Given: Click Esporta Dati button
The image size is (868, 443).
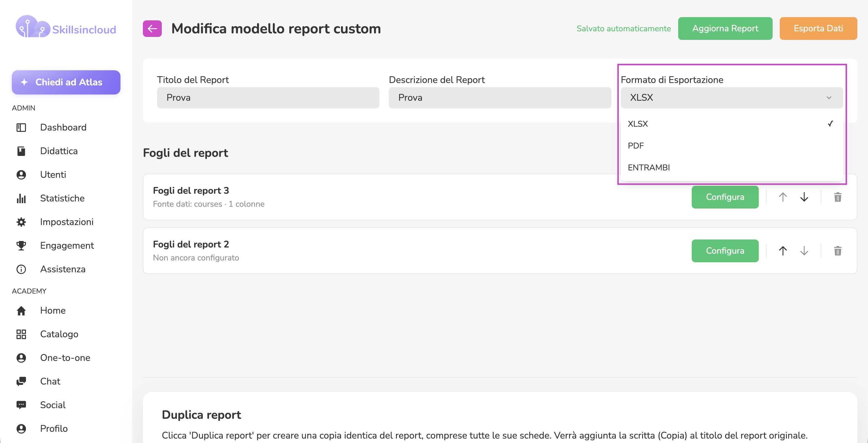Looking at the screenshot, I should [818, 29].
